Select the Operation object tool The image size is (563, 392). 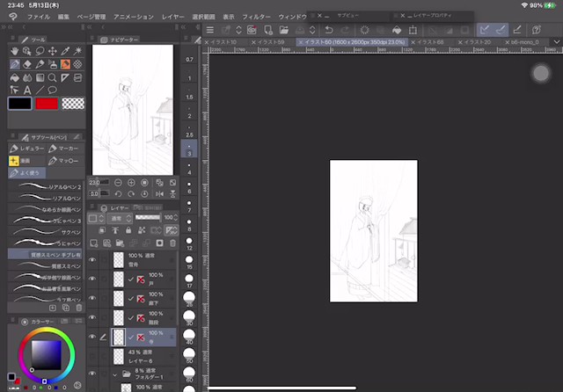[27, 51]
